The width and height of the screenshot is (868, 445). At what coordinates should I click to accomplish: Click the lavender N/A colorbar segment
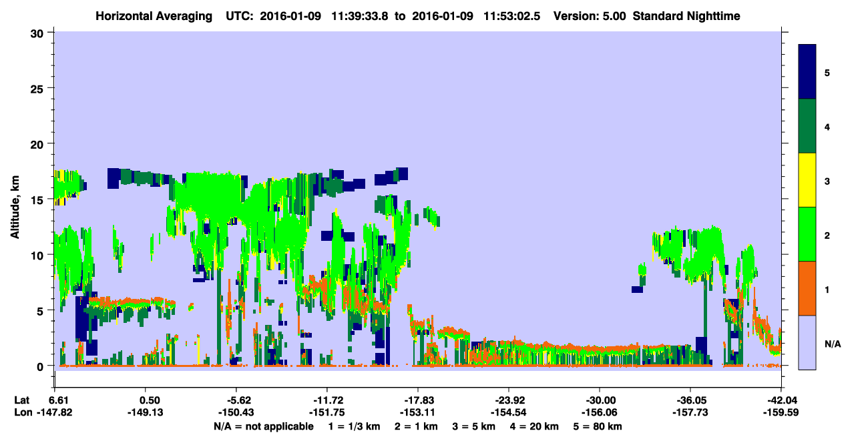point(807,342)
